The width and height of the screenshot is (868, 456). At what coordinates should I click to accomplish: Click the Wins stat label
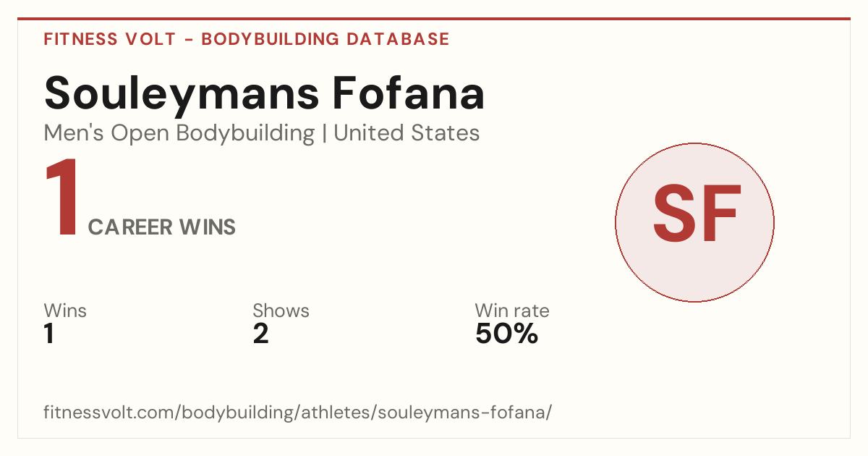click(x=65, y=311)
